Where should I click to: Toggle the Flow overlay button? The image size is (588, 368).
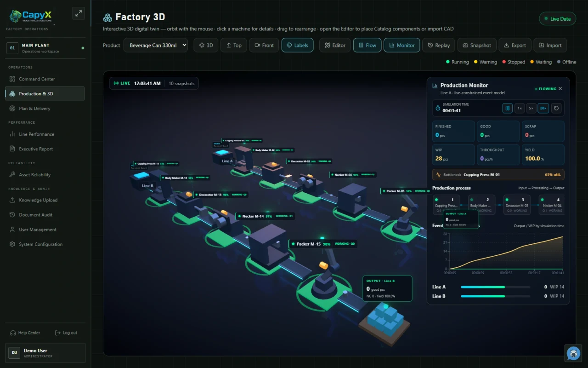coord(367,45)
